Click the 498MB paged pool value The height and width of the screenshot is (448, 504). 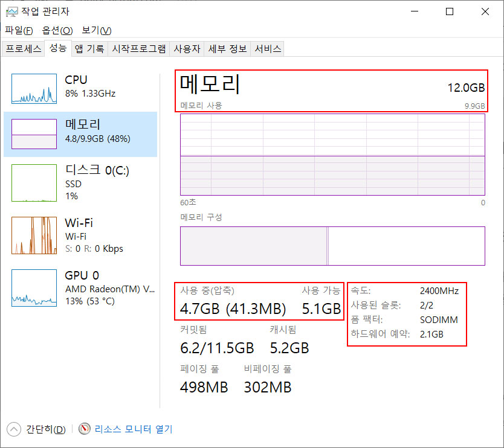coord(204,387)
